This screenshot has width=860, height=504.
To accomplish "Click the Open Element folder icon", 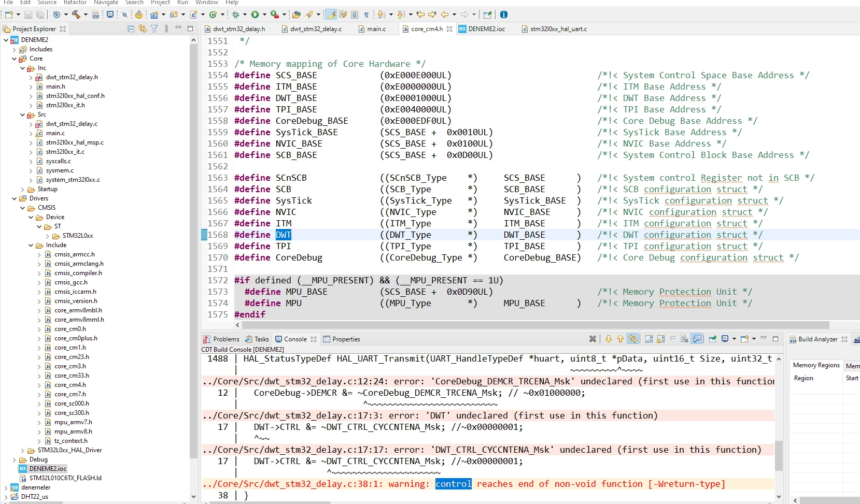I will click(296, 15).
